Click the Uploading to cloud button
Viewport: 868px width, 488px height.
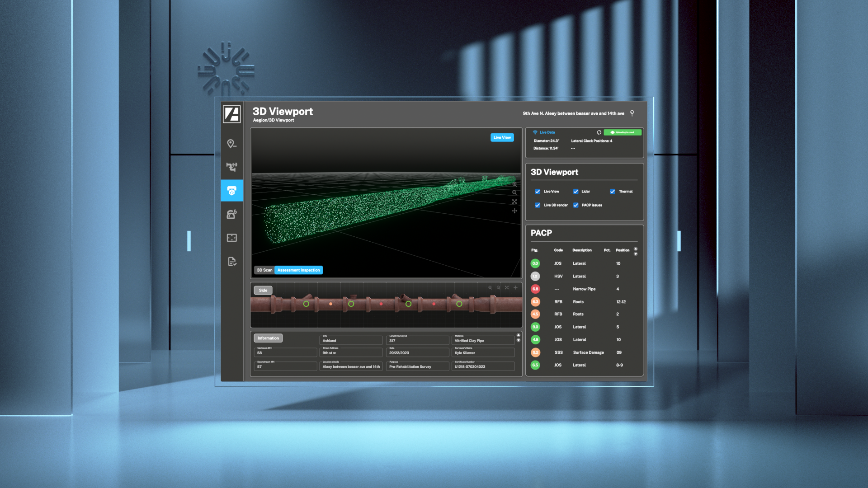623,132
